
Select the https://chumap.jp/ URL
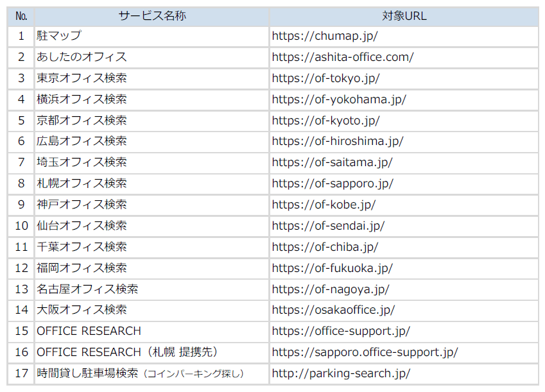tap(325, 36)
